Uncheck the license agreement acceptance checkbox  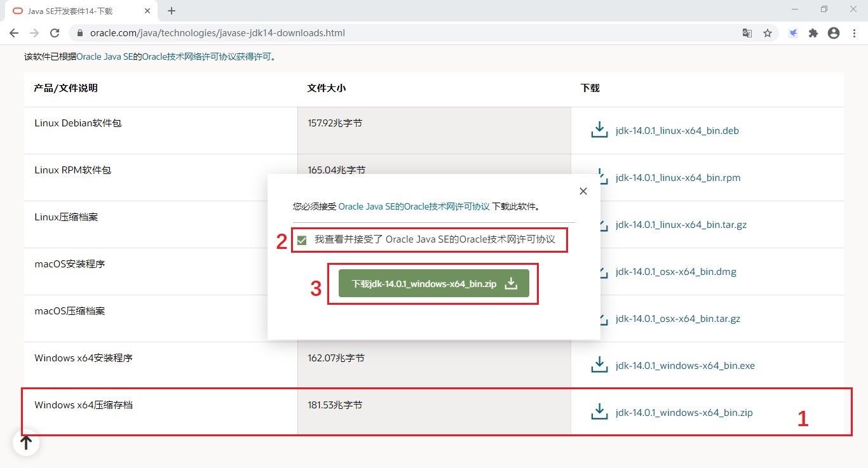[x=302, y=240]
